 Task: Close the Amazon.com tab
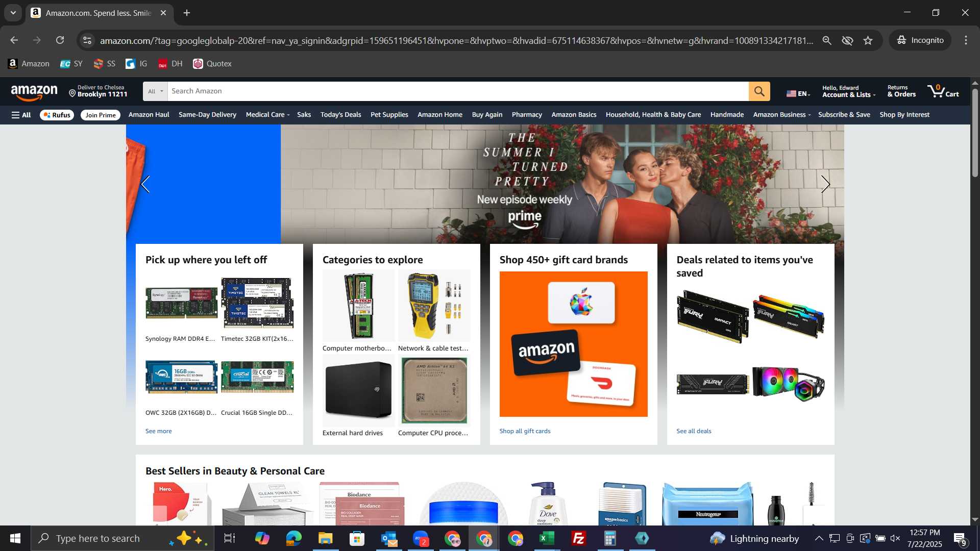163,13
